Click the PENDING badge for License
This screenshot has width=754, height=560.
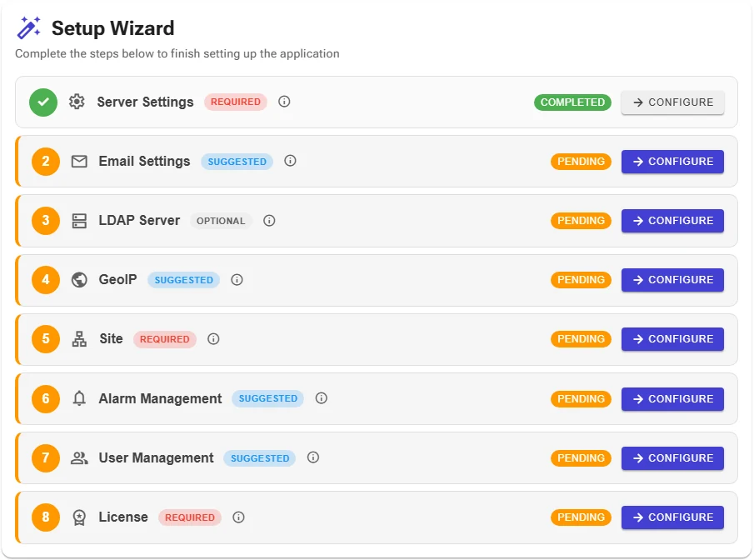581,517
